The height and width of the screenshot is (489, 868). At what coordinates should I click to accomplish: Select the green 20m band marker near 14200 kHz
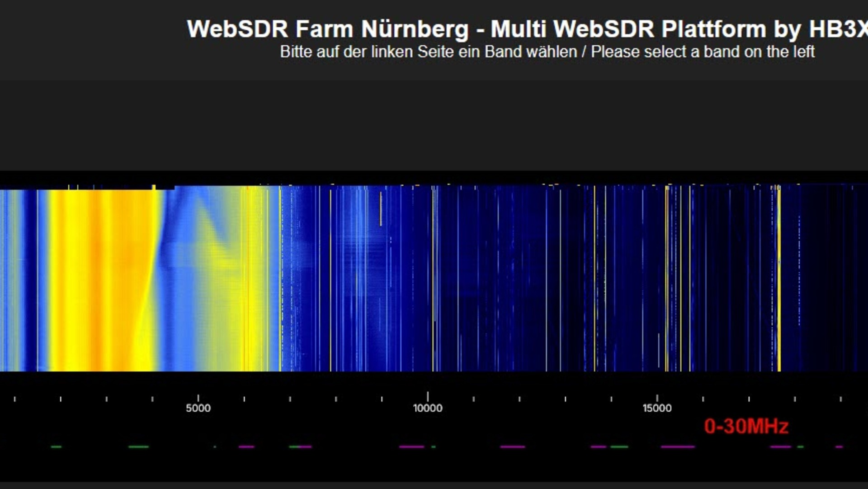pos(619,447)
